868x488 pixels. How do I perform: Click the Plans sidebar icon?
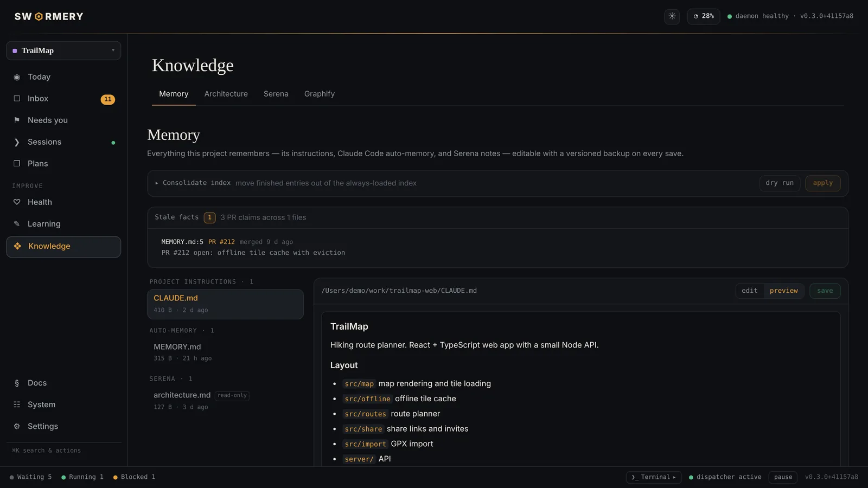coord(17,164)
